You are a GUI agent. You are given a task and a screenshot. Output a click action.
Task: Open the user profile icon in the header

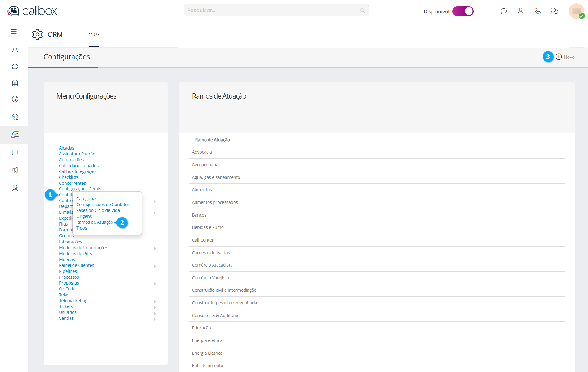point(521,11)
